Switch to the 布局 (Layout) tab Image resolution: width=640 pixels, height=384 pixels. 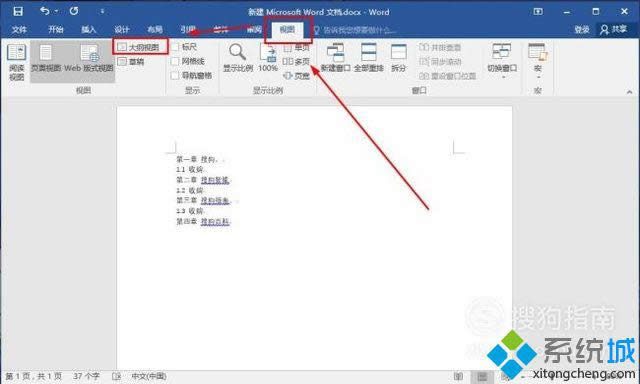click(155, 29)
